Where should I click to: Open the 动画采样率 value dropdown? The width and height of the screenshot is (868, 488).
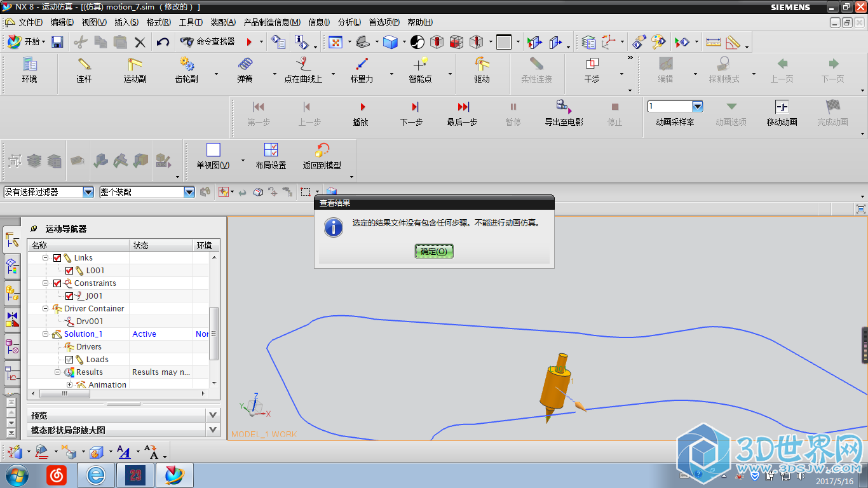tap(698, 106)
